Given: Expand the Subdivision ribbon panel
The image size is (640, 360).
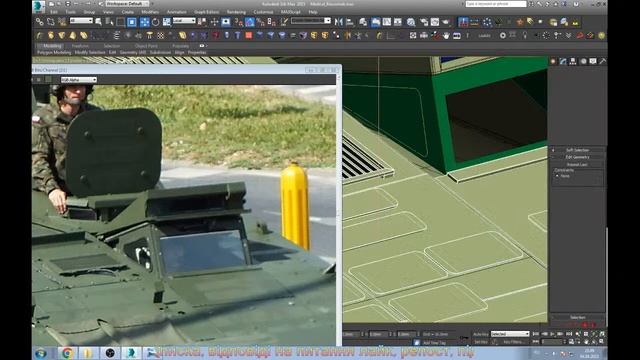Looking at the screenshot, I should click(x=160, y=53).
